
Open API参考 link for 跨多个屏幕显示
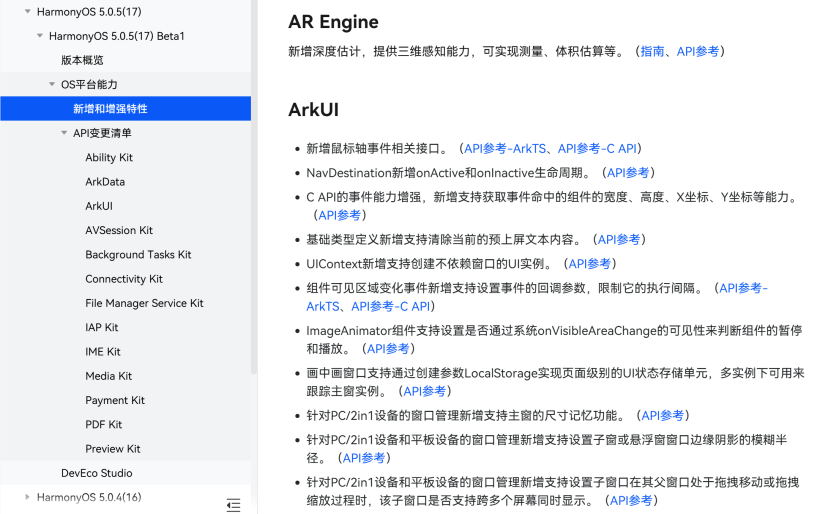coord(631,500)
